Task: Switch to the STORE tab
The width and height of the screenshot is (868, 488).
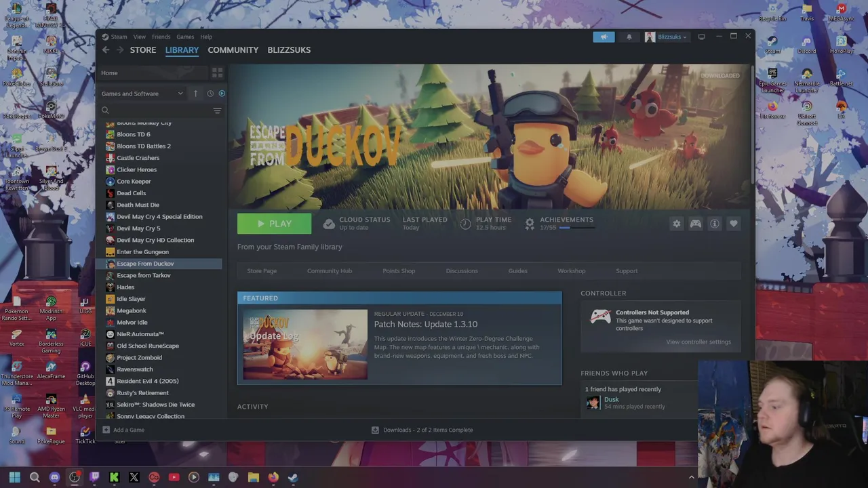Action: pyautogui.click(x=143, y=50)
